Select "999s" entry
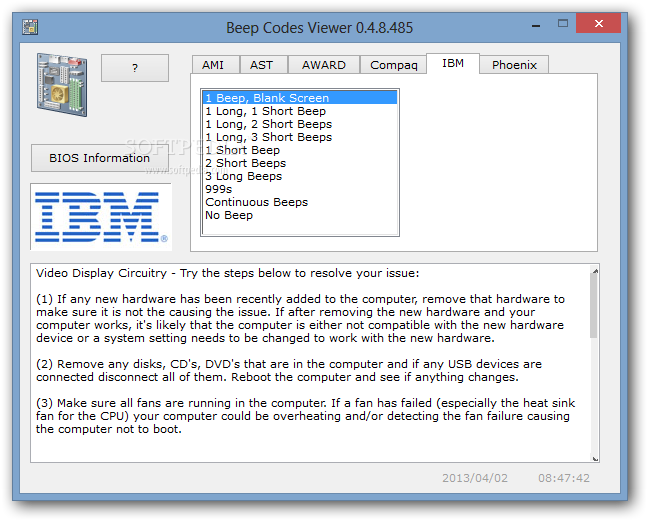 point(300,189)
